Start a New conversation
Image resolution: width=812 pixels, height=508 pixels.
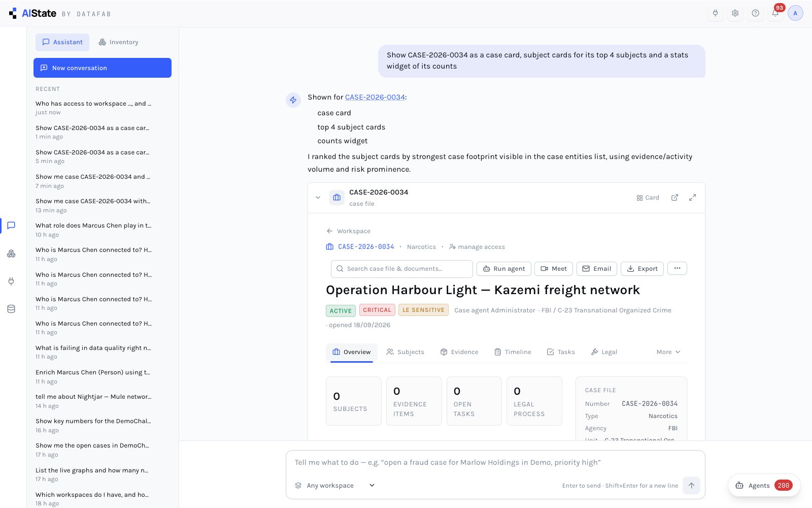click(x=103, y=68)
